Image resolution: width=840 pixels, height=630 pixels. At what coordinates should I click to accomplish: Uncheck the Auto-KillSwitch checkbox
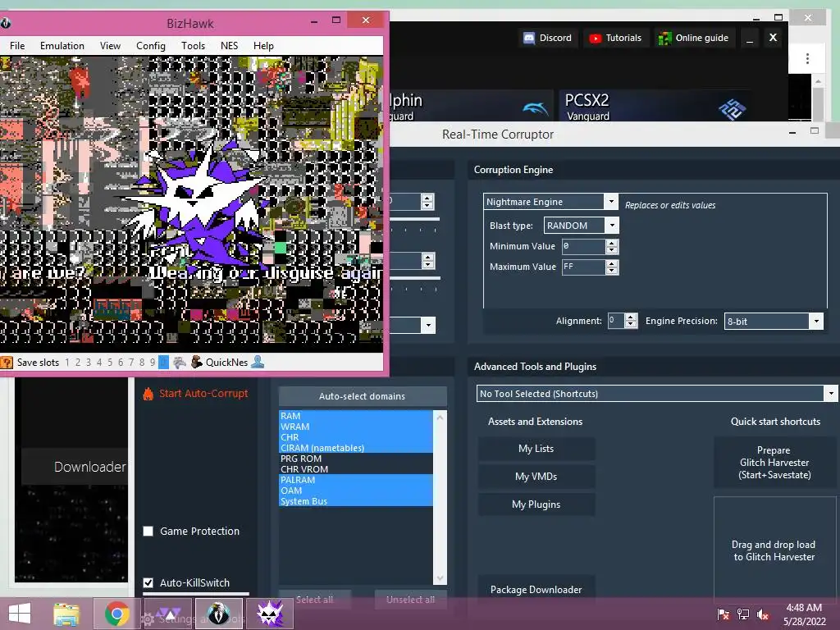click(x=148, y=583)
